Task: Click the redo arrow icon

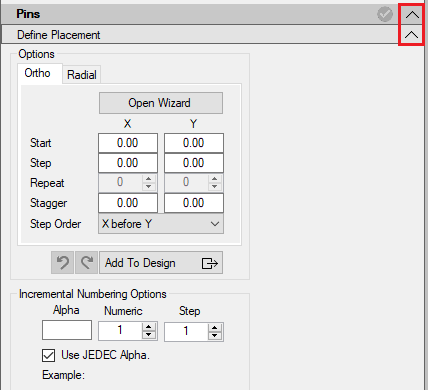Action: coord(87,263)
